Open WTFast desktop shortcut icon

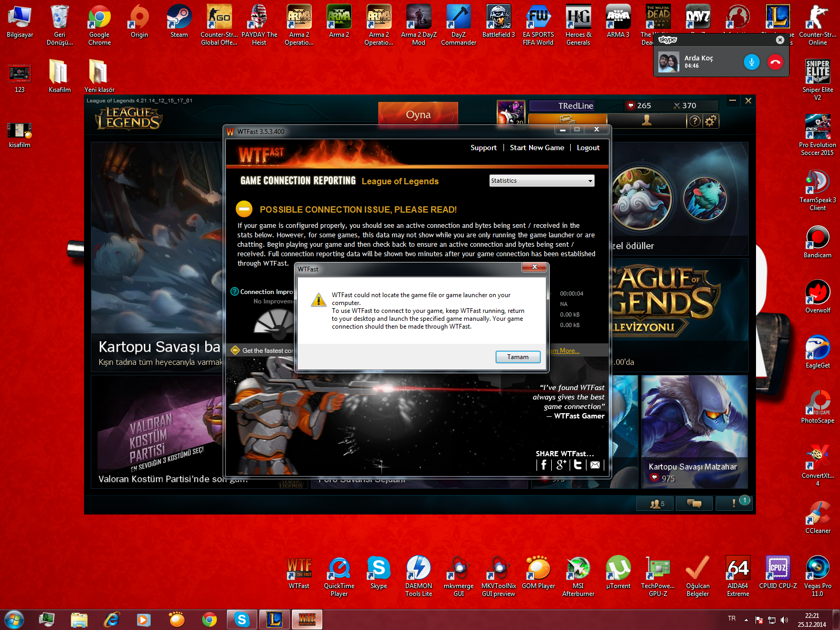coord(299,573)
